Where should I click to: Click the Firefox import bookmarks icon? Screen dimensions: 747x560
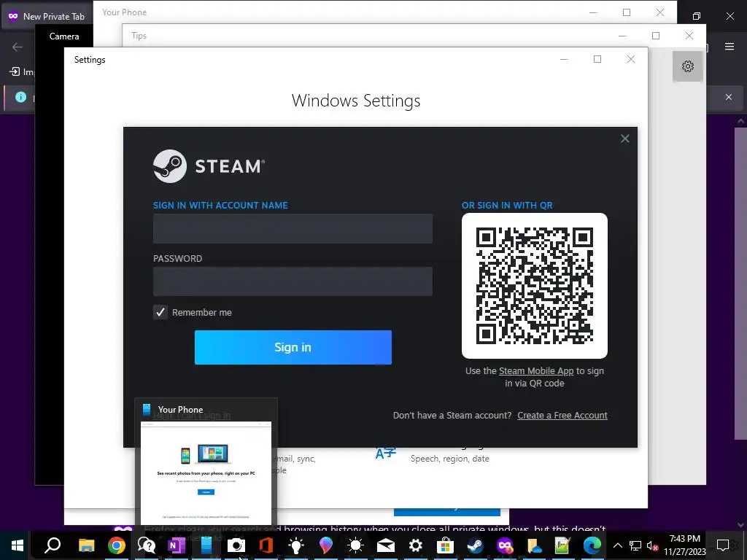pos(15,72)
